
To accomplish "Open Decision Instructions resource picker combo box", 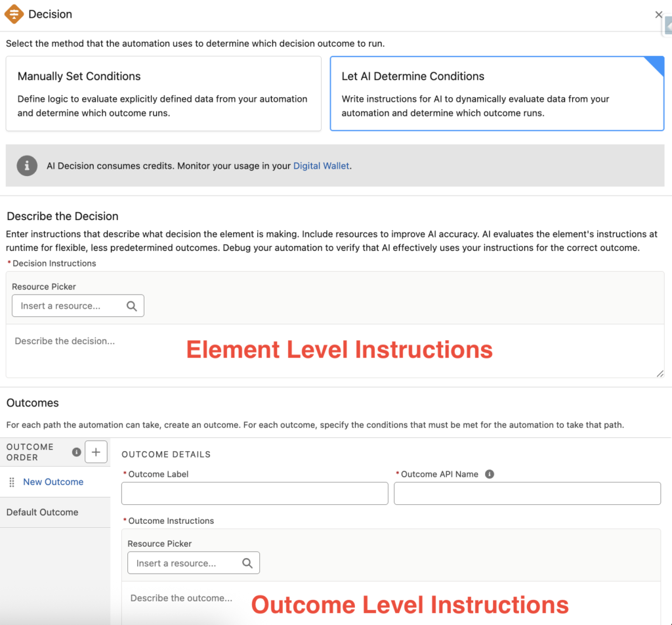I will tap(69, 306).
